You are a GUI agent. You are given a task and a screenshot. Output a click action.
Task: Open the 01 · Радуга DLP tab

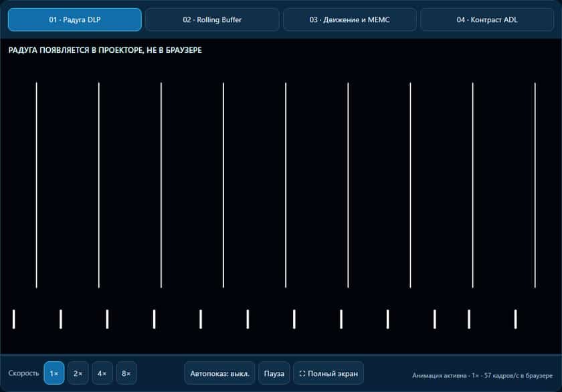click(74, 19)
